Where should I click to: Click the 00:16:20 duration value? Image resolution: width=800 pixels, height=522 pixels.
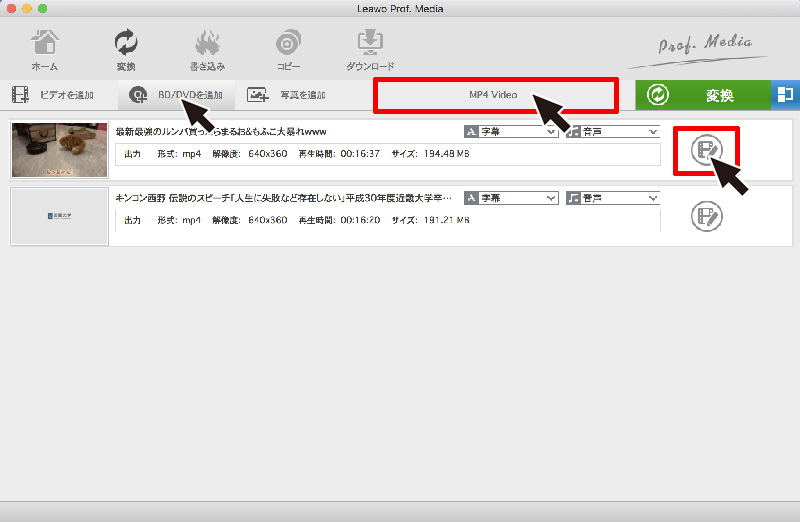(x=360, y=220)
